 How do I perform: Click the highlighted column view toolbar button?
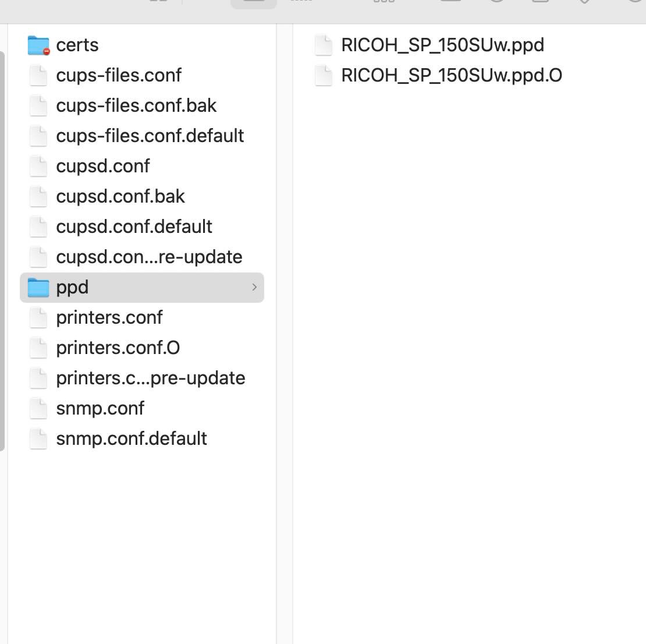pyautogui.click(x=253, y=3)
